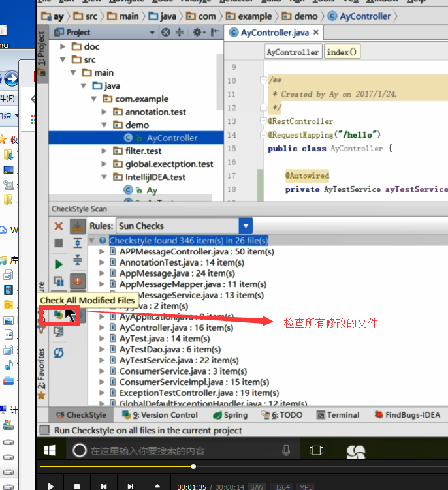Toggle tool window buttons icon in status bar
The width and height of the screenshot is (448, 490).
pyautogui.click(x=44, y=431)
